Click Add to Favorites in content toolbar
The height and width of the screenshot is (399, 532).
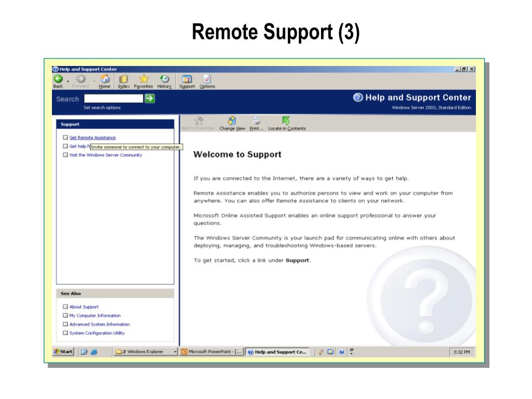pyautogui.click(x=198, y=124)
